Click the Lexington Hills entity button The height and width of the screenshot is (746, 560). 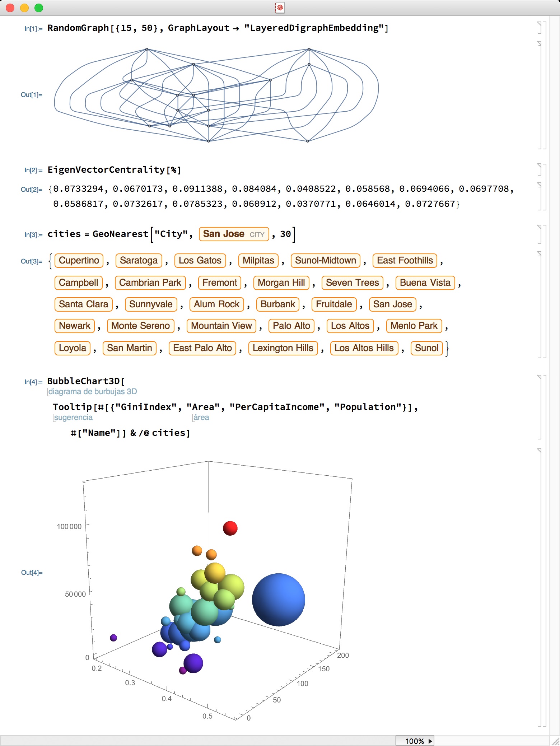(x=283, y=348)
